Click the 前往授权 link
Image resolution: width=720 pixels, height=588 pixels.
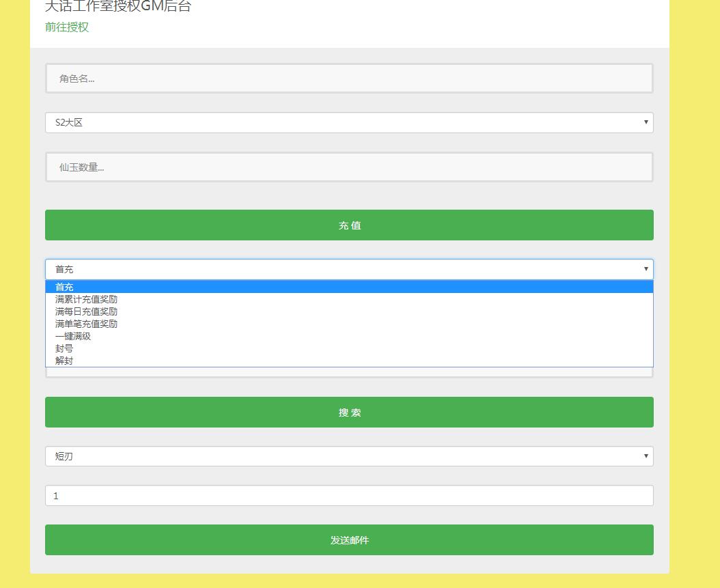click(67, 27)
